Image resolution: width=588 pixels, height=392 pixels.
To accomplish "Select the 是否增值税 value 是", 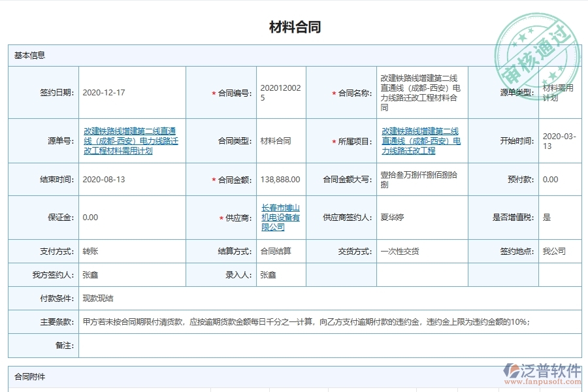I will coord(547,217).
